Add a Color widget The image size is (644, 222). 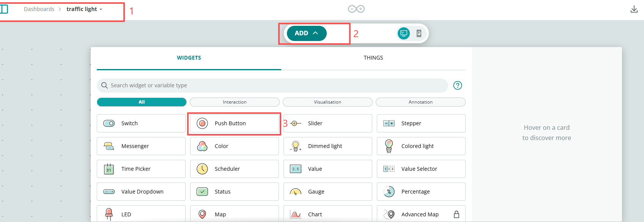coord(235,146)
